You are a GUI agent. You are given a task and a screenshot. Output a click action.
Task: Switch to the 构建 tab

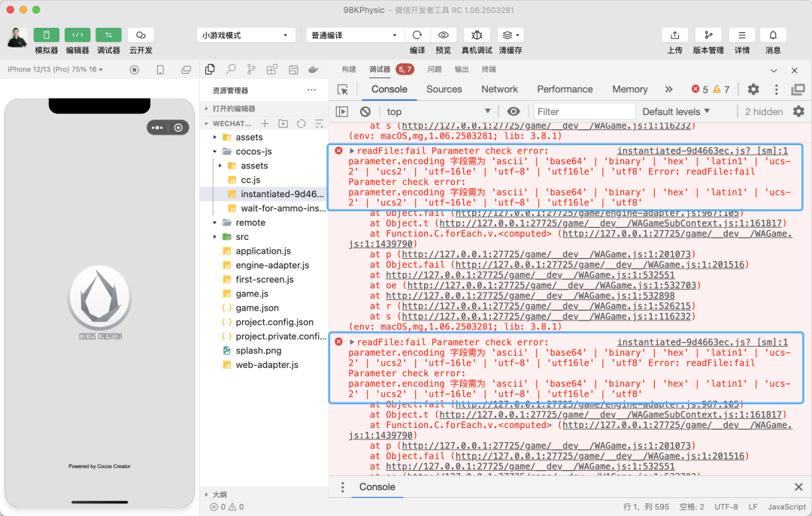349,69
